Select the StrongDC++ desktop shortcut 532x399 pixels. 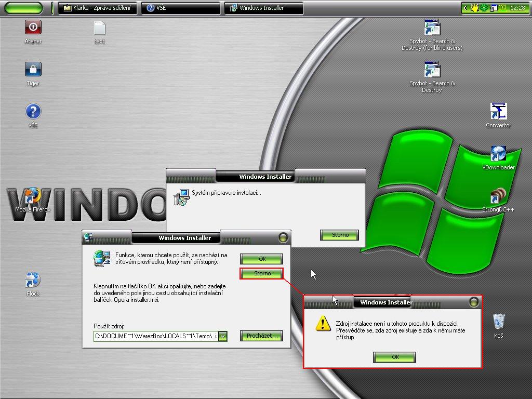pos(498,196)
